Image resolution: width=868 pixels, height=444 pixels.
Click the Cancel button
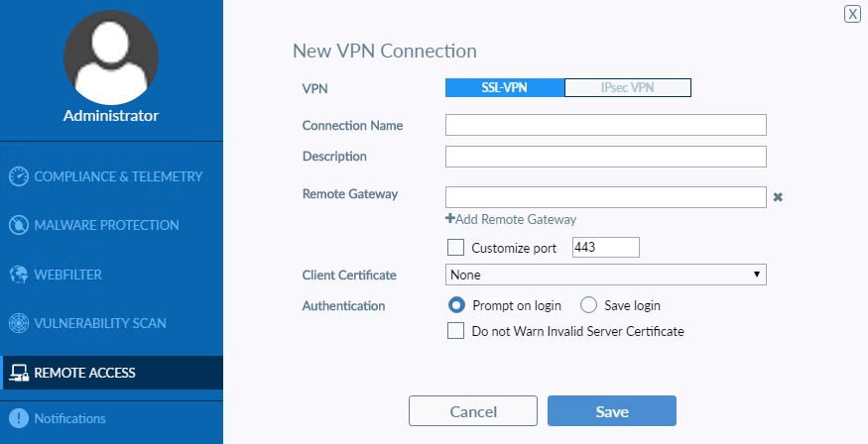pyautogui.click(x=473, y=411)
